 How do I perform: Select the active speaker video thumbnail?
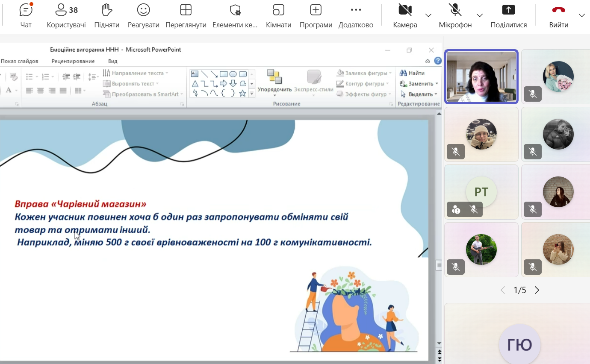tap(481, 77)
